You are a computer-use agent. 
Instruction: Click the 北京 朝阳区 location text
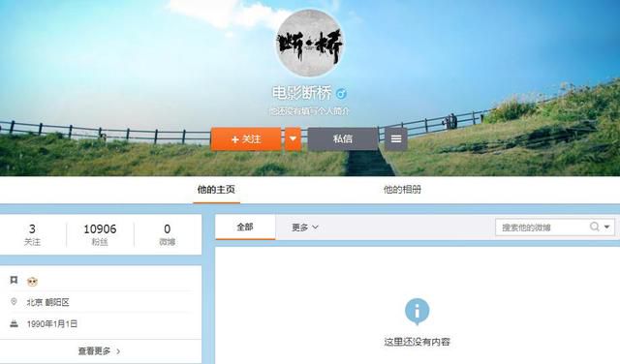coord(47,302)
